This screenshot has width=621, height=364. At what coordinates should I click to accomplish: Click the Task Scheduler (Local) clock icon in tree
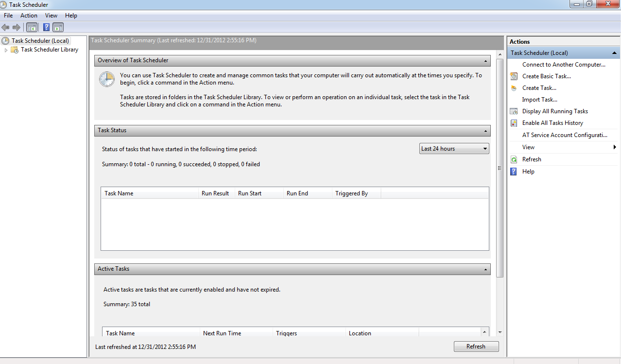[6, 41]
